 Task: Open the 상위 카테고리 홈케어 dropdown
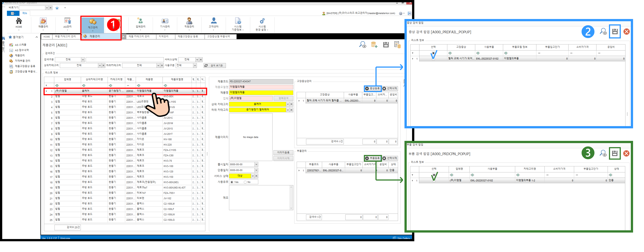pos(288,104)
